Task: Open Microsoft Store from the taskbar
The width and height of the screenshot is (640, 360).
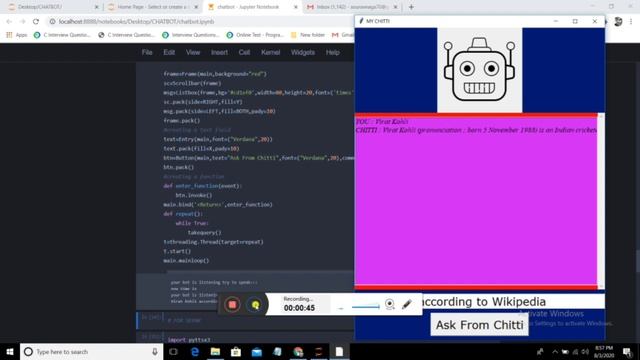Action: point(236,351)
